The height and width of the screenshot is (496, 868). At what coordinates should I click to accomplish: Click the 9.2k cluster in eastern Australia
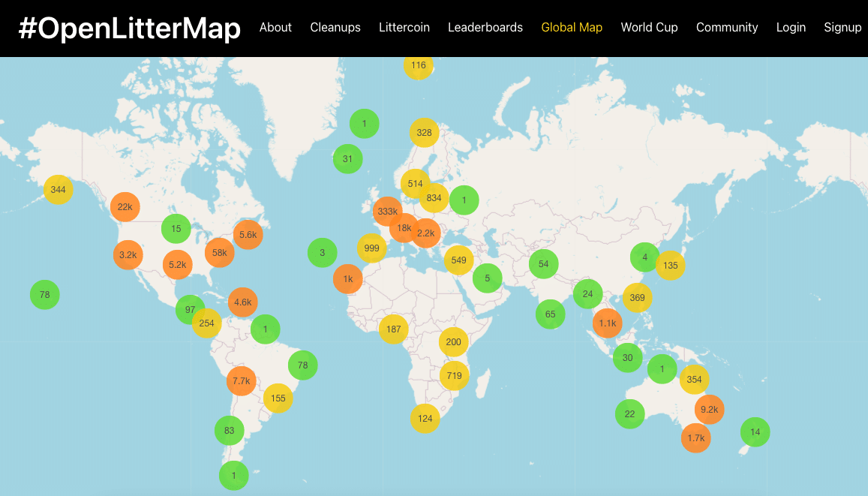point(709,410)
